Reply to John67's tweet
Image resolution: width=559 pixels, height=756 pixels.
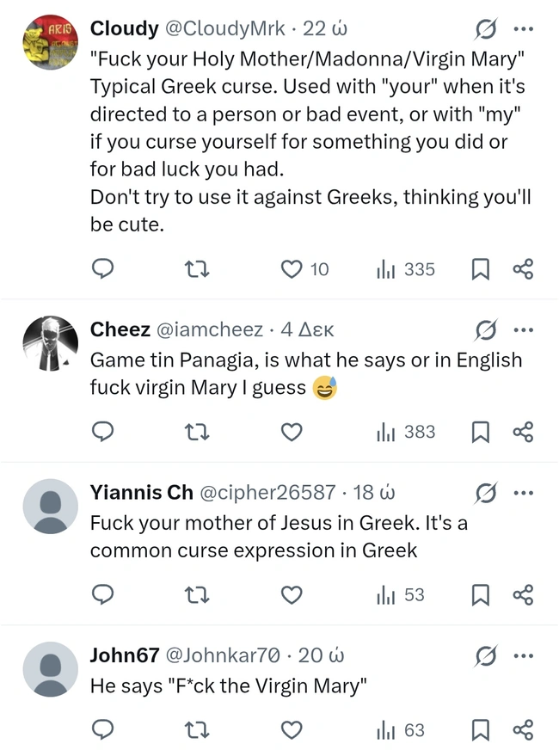[x=103, y=730]
